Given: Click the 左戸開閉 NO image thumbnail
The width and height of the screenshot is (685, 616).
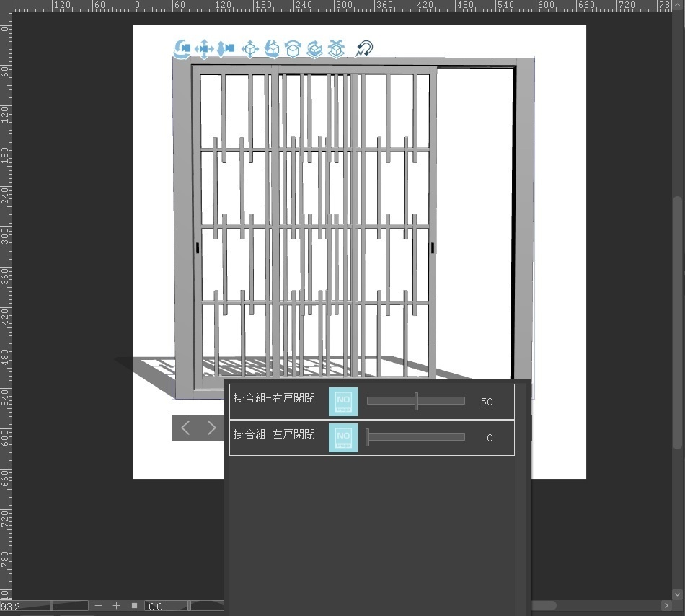Looking at the screenshot, I should click(x=343, y=438).
